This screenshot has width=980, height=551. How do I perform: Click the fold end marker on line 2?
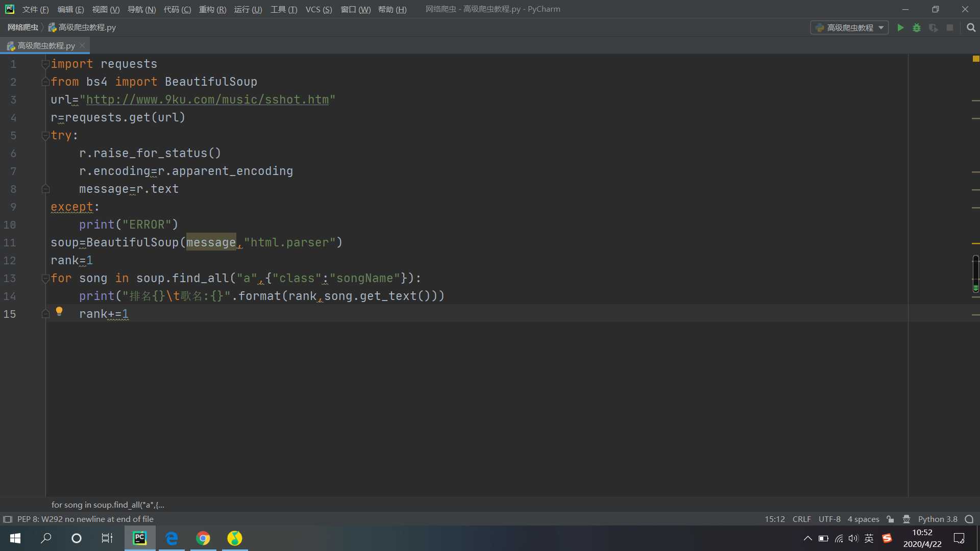[45, 82]
